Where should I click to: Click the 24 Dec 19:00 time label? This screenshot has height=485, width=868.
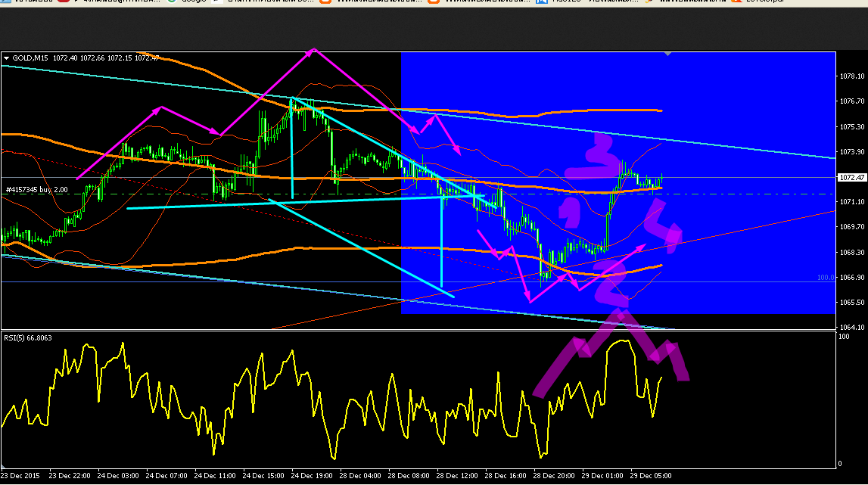(x=312, y=476)
